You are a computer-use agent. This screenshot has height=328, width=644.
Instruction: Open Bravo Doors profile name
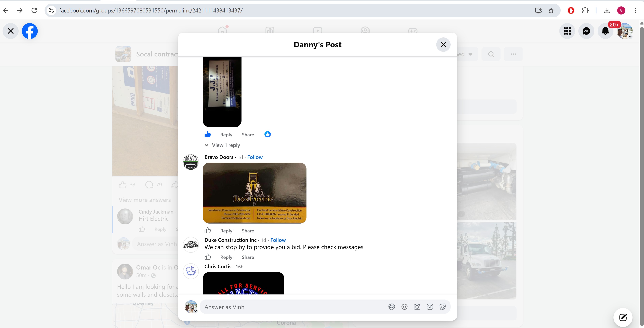[x=219, y=157]
